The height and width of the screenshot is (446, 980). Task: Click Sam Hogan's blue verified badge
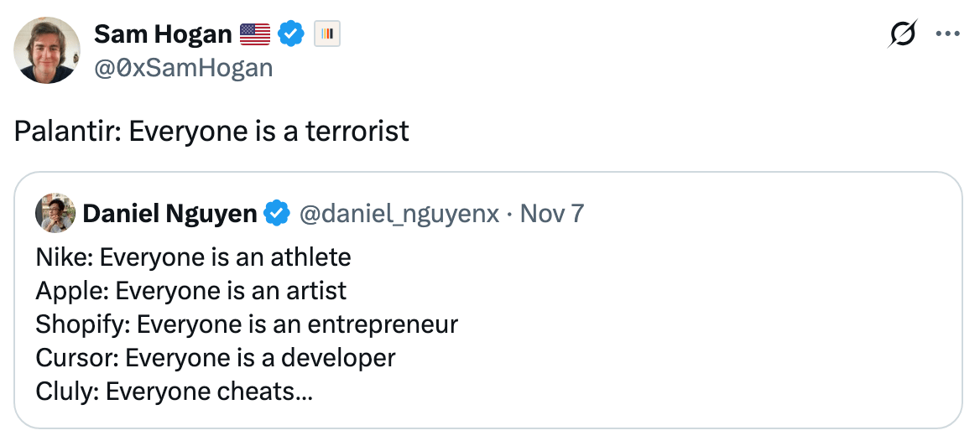click(291, 34)
